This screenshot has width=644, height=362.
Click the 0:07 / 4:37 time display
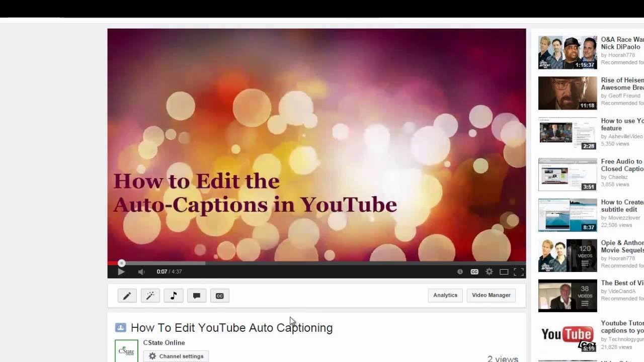(169, 271)
